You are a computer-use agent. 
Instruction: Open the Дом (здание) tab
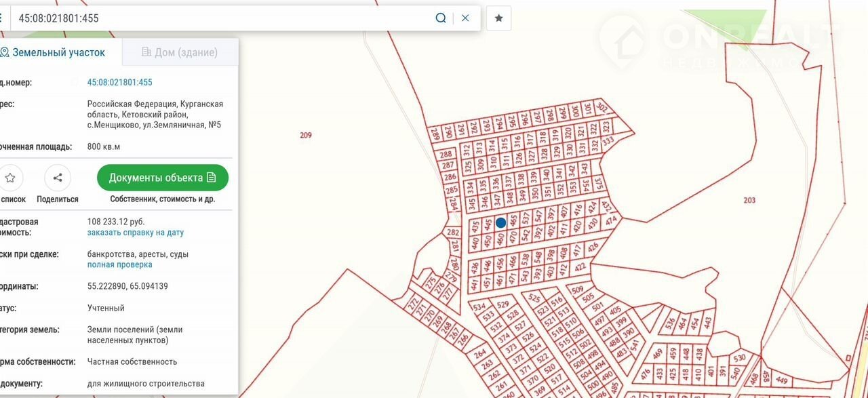[x=180, y=52]
